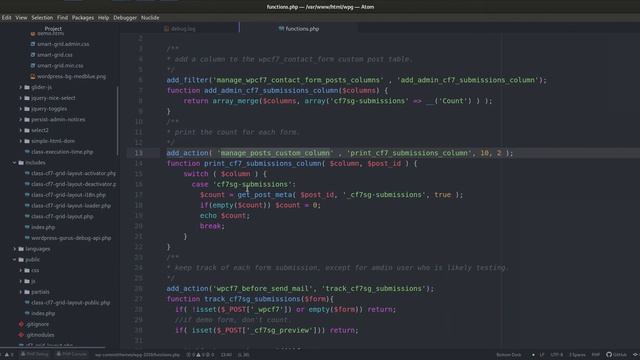Click class-execution-time.php file icon
The image size is (640, 360).
coord(27,152)
